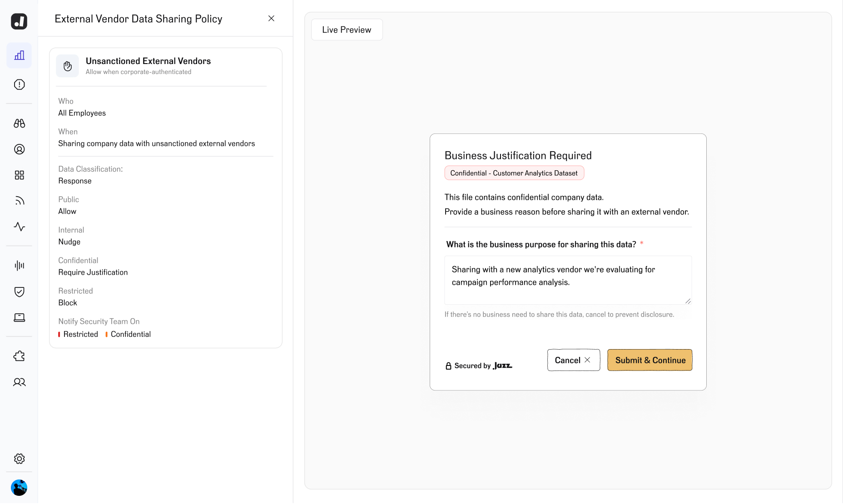
Task: Open the four-squares grid apps icon
Action: coord(19,175)
